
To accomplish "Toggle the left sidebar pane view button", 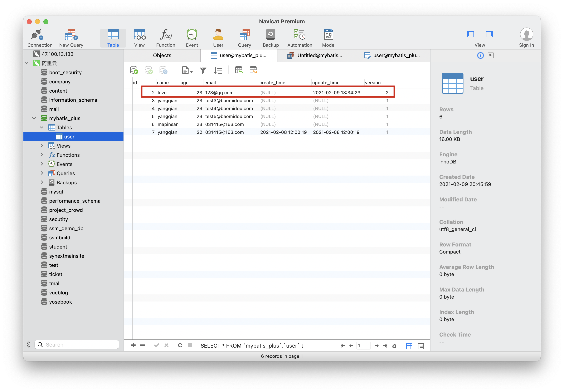I will tap(470, 34).
